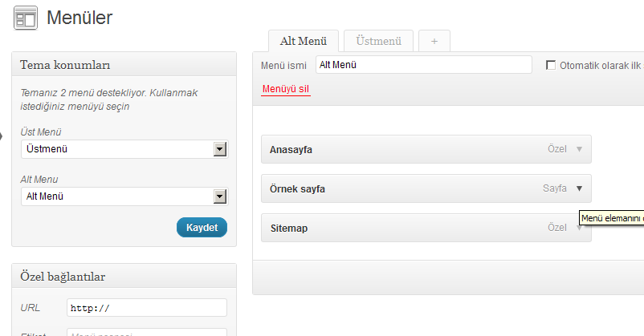Toggle Otomatik olarak ilk checkbox
Image resolution: width=644 pixels, height=336 pixels.
[550, 65]
